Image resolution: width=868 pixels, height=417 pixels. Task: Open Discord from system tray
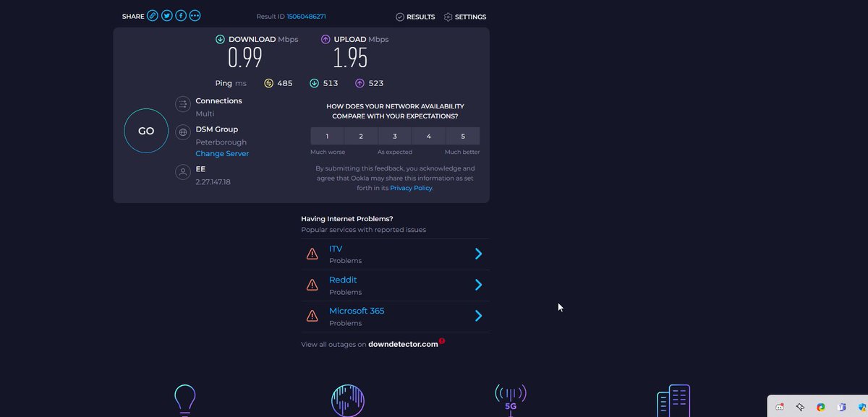(x=780, y=407)
